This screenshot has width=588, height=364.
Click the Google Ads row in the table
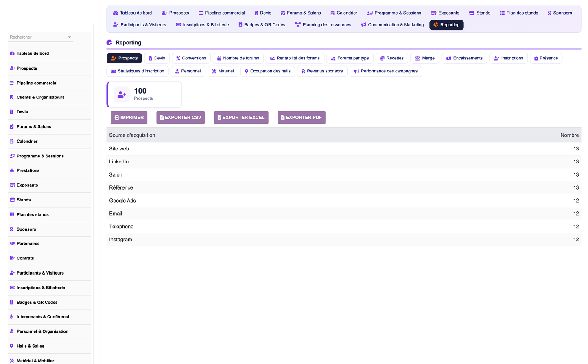tap(344, 201)
